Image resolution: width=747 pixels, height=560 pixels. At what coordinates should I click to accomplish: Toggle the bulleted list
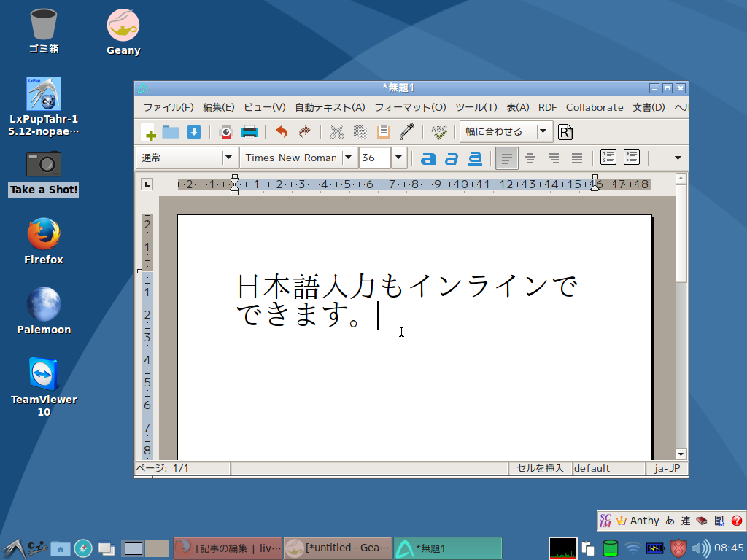coord(632,157)
